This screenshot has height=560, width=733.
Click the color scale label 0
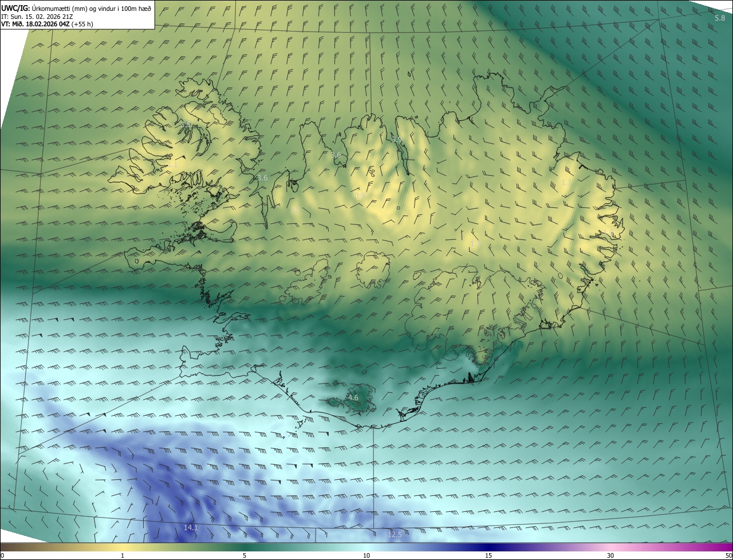coord(2,555)
